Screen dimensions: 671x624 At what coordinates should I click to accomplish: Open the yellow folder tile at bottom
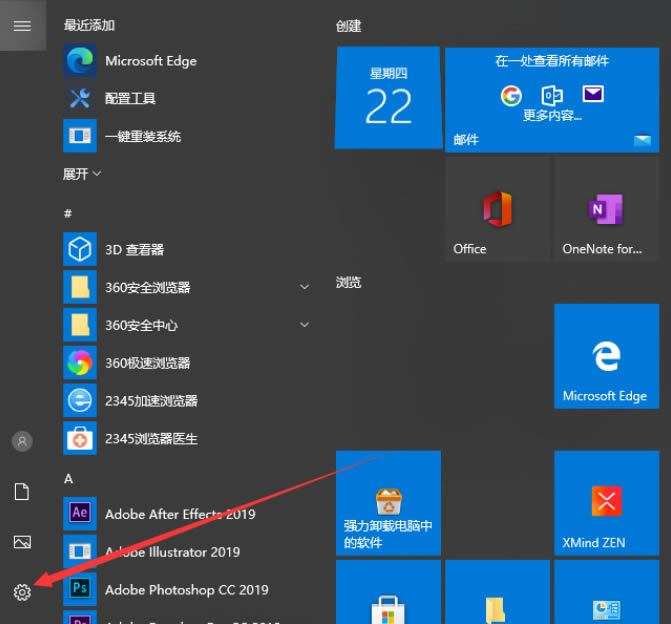(x=497, y=592)
